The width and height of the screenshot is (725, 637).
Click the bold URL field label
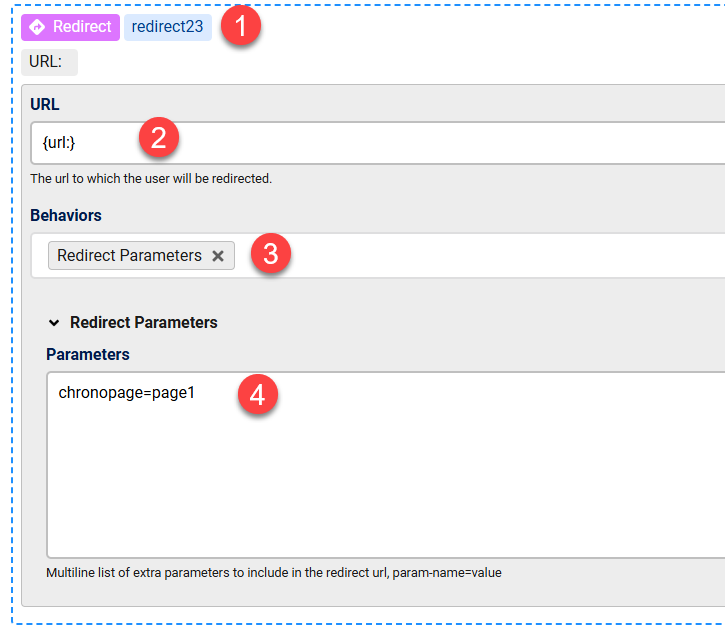tap(45, 105)
